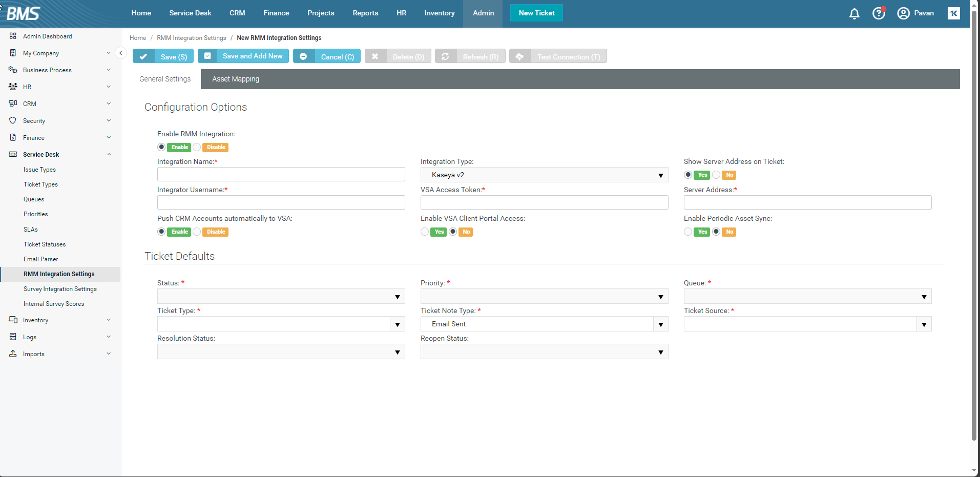Click the notifications bell icon
Screen dimensions: 980x477
point(854,14)
